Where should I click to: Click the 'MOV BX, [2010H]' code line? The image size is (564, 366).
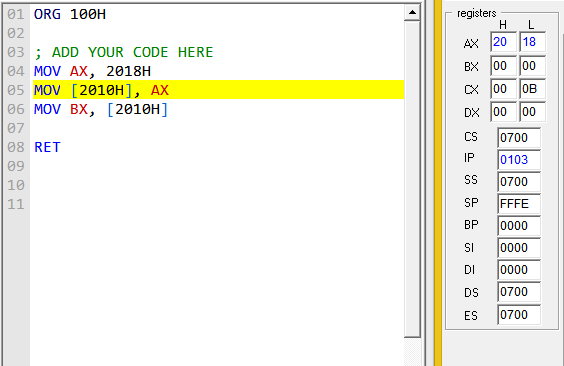click(101, 109)
